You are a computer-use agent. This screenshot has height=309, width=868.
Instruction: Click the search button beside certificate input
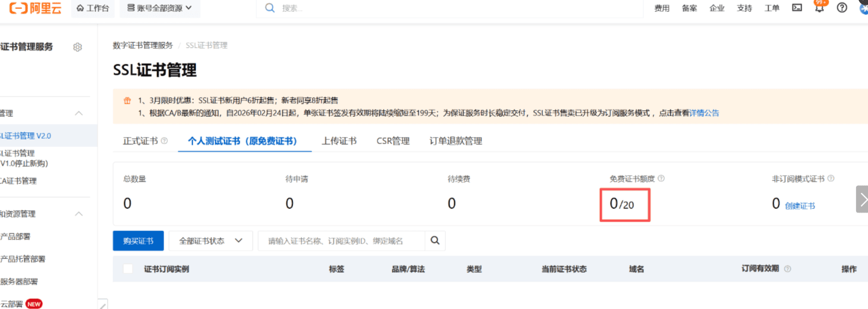[435, 241]
